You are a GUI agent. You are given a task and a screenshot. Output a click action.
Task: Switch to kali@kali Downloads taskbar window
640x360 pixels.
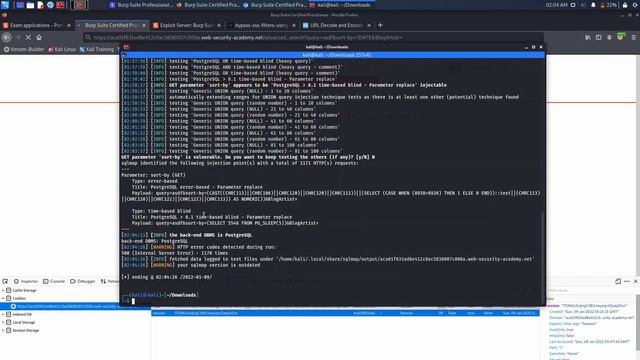click(x=341, y=5)
